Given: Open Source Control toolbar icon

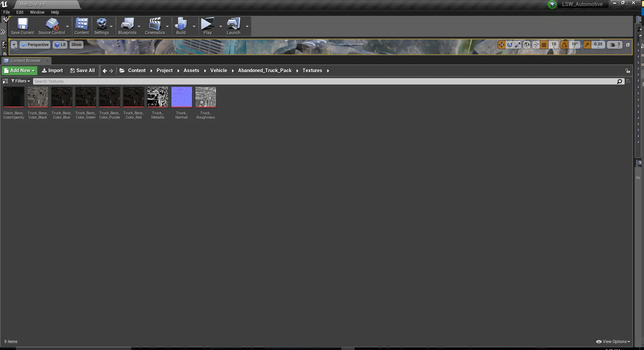Looking at the screenshot, I should click(x=52, y=26).
